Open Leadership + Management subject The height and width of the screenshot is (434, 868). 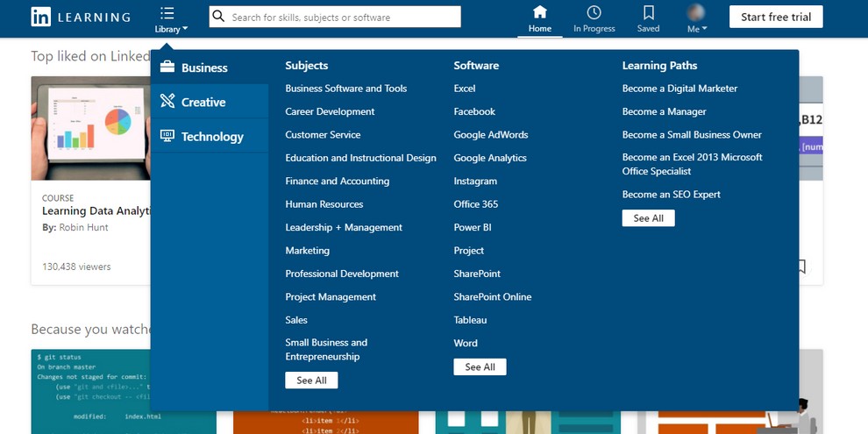click(344, 227)
